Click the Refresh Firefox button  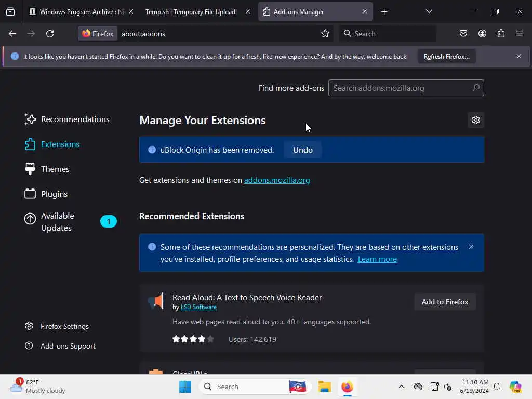[x=446, y=56]
